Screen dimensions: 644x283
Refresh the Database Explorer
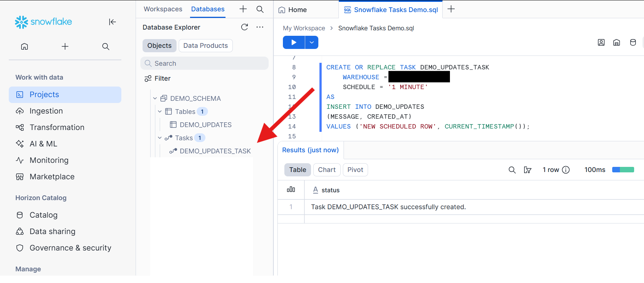click(x=245, y=27)
